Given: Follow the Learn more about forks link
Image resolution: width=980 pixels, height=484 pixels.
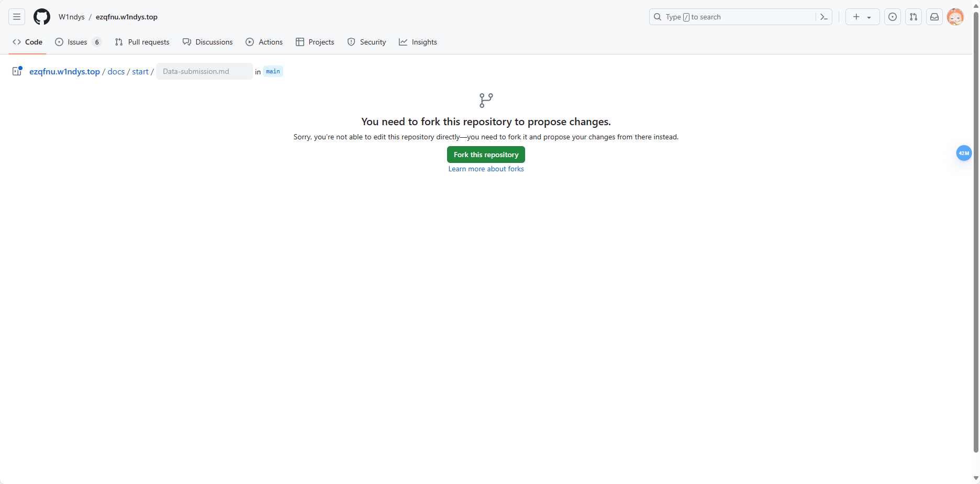Looking at the screenshot, I should [486, 169].
